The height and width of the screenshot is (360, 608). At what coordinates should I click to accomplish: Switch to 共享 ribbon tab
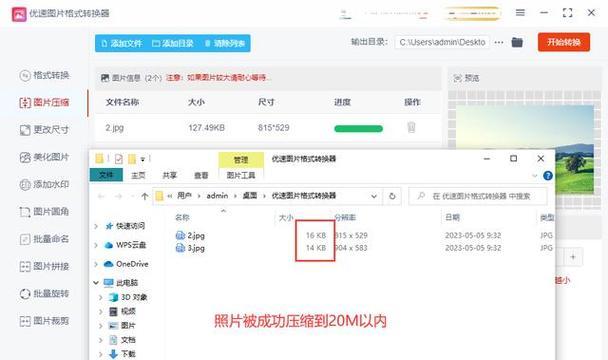click(170, 176)
